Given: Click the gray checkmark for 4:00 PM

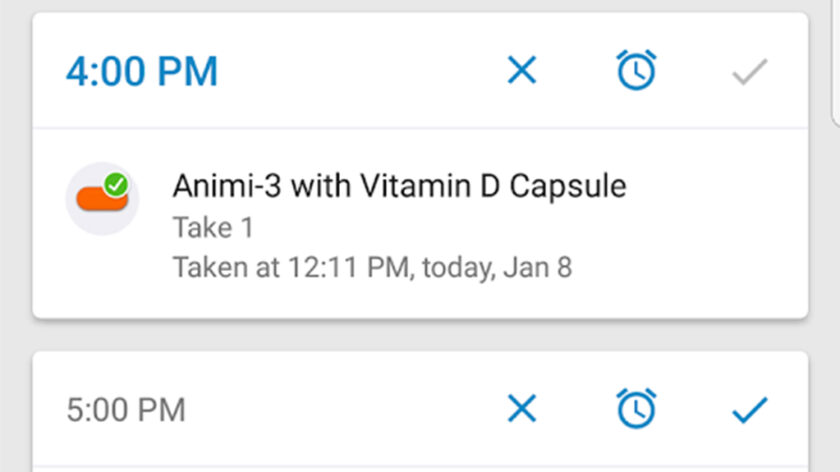Looking at the screenshot, I should [x=749, y=71].
